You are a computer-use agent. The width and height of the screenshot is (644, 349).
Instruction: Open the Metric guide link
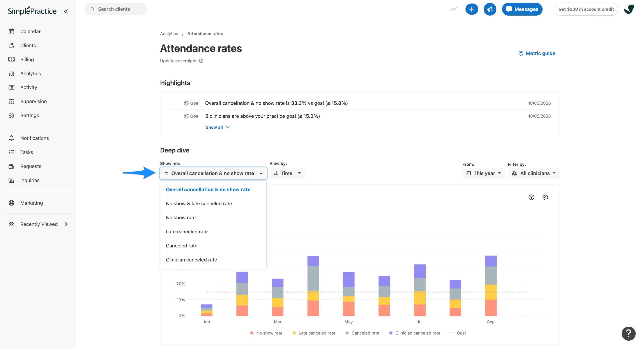click(537, 53)
